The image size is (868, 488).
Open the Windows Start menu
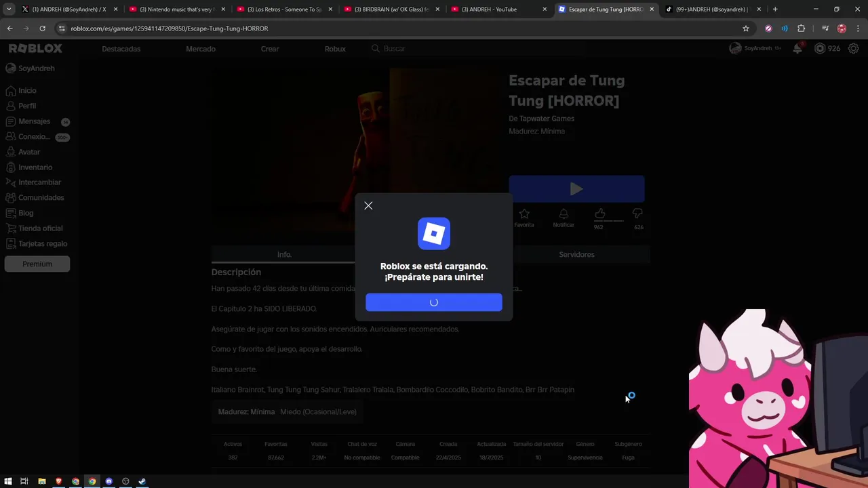pos(7,481)
